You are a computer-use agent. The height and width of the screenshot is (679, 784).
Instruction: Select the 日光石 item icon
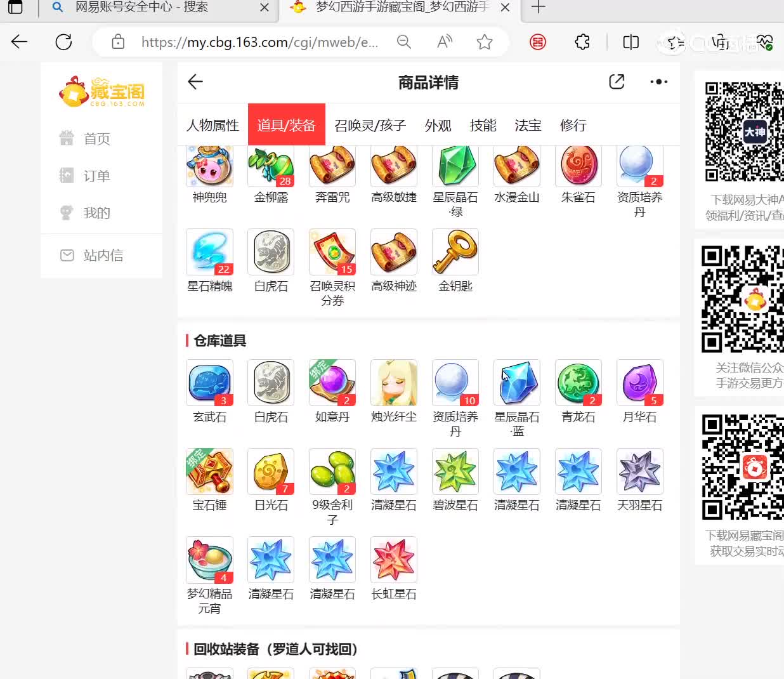pos(271,471)
